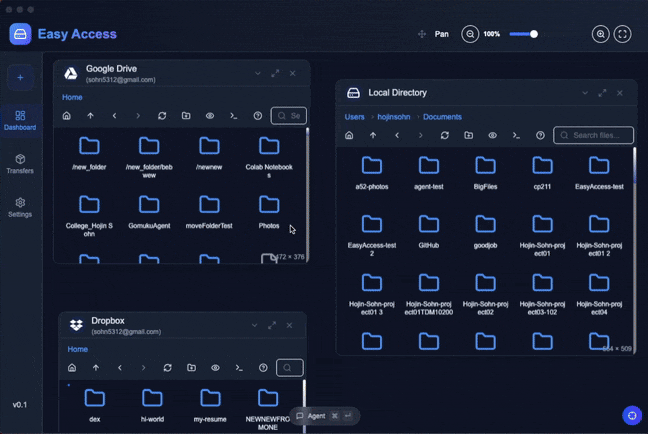Select the /new_folder folder in Google Drive
This screenshot has height=434, width=648.
point(89,153)
